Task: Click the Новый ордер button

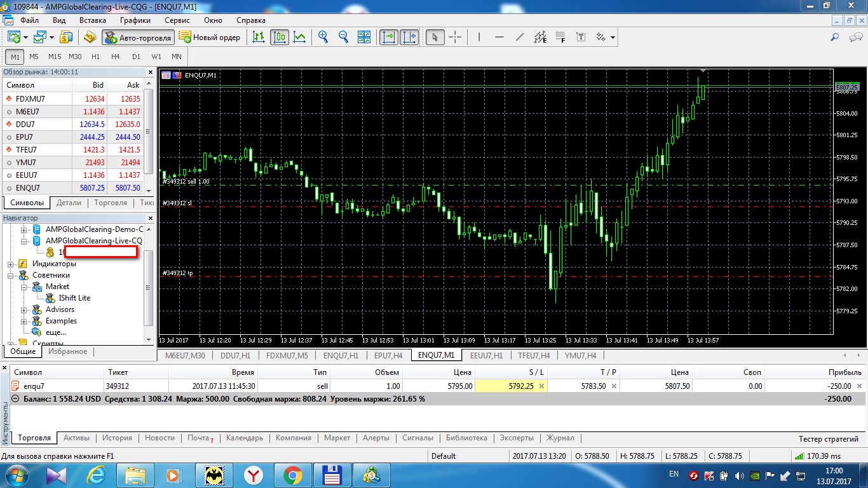Action: coord(210,37)
